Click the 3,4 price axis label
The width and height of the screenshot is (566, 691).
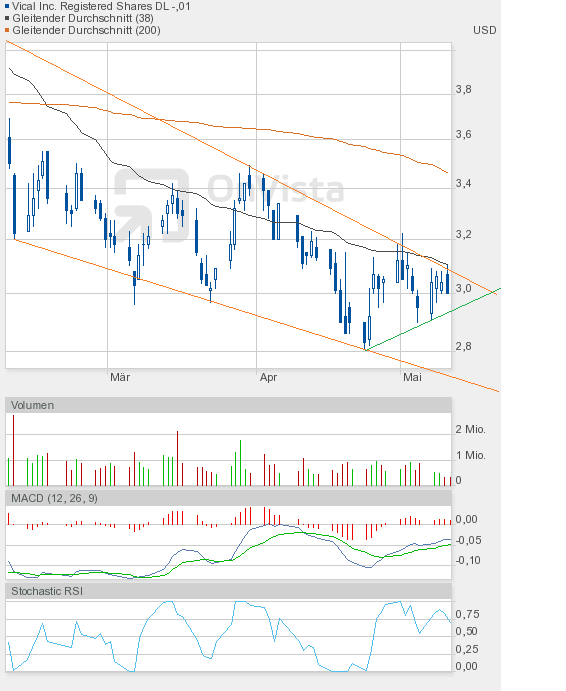(463, 183)
